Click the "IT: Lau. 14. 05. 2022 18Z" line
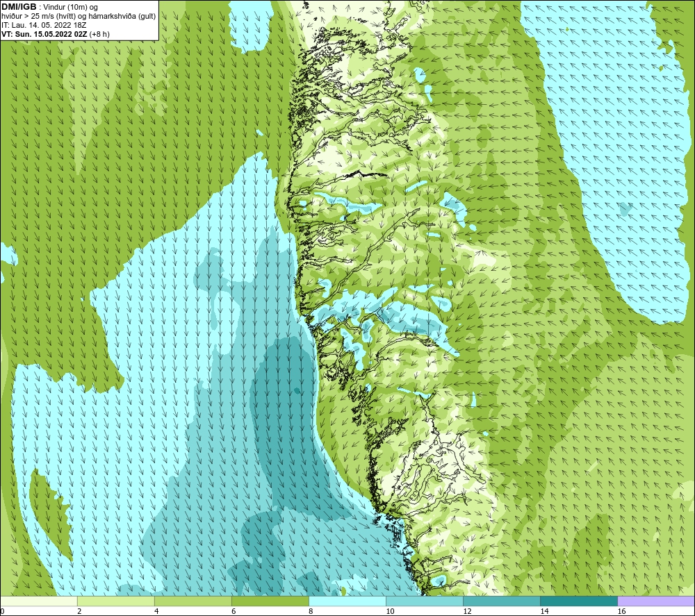The width and height of the screenshot is (695, 616). point(44,25)
